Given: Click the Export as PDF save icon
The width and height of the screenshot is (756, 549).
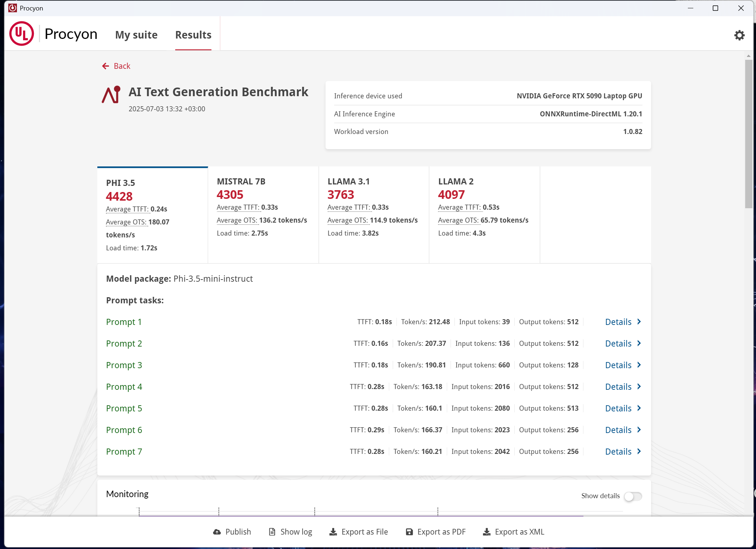Looking at the screenshot, I should 409,532.
